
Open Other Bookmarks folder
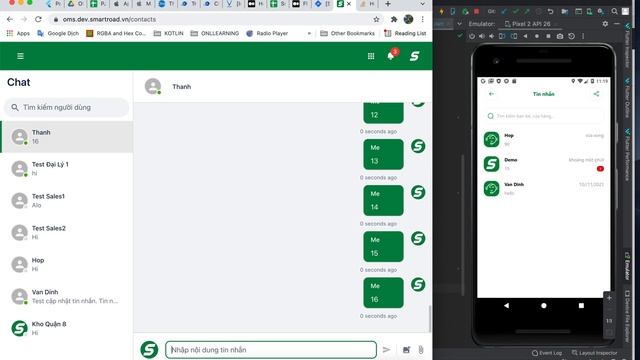coord(347,33)
